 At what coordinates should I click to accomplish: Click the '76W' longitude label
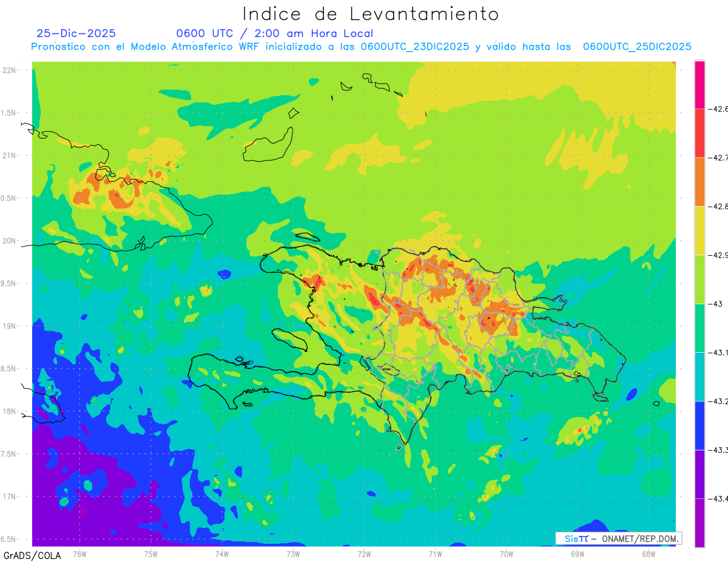[79, 554]
